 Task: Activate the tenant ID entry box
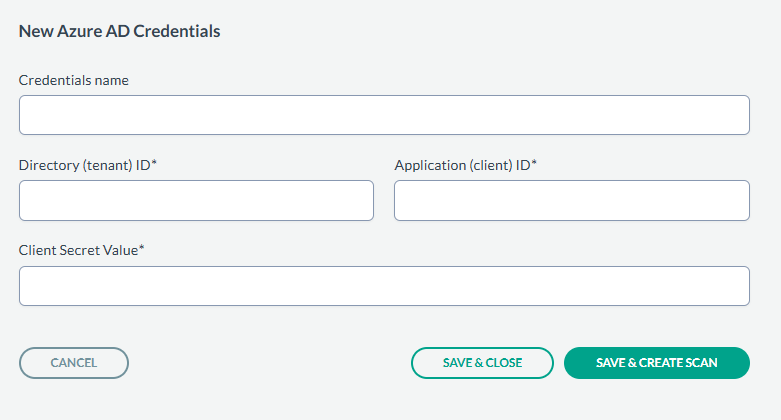[x=196, y=200]
